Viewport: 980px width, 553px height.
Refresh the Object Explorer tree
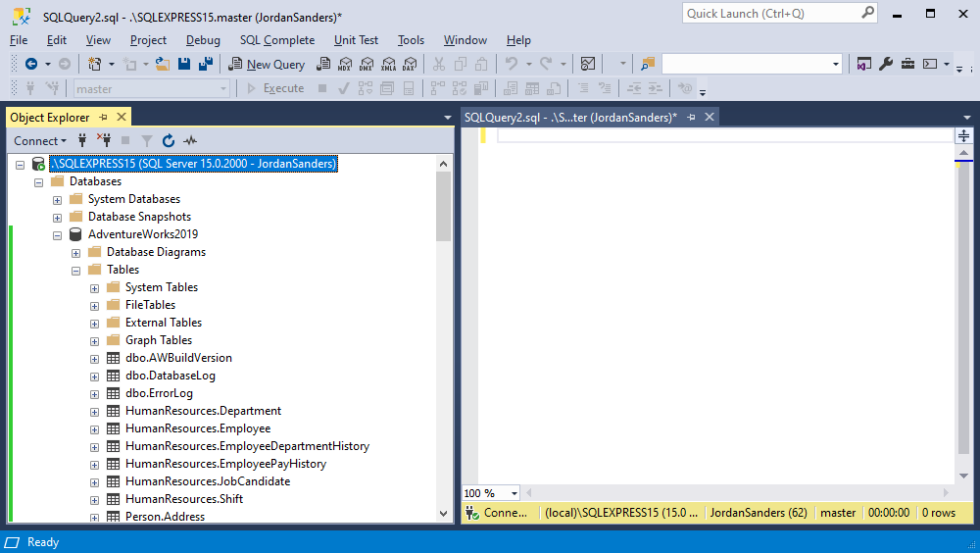[x=169, y=141]
